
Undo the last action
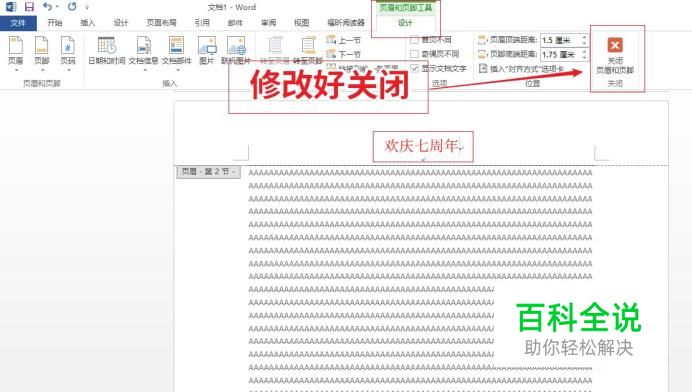tap(47, 7)
